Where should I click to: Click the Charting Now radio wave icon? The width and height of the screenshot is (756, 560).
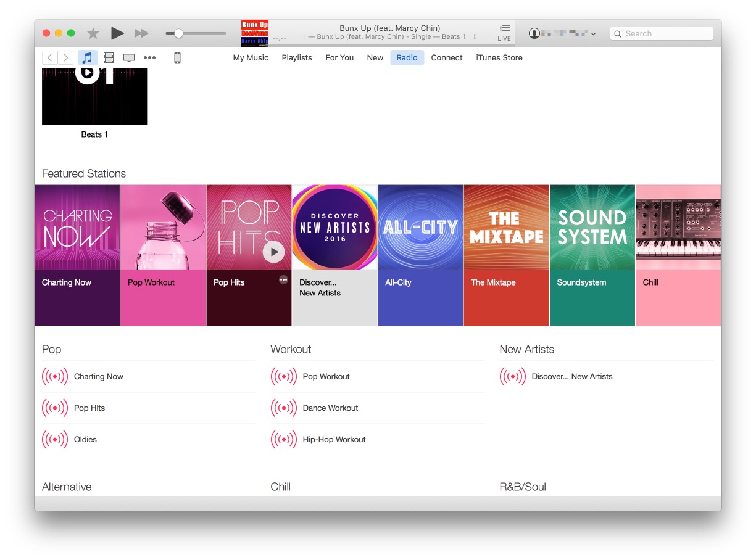55,376
